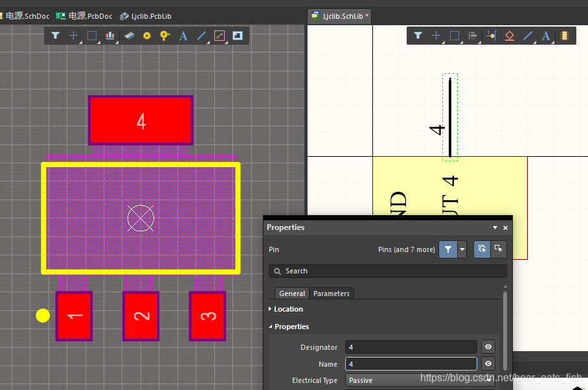Expand the Location section
The image size is (588, 390).
(288, 309)
